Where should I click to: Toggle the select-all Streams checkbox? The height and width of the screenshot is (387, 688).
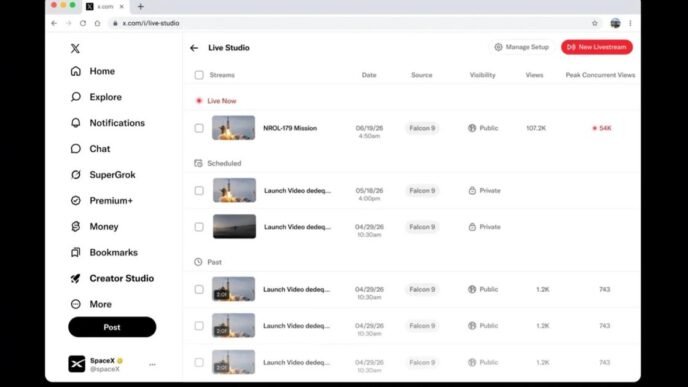[199, 75]
